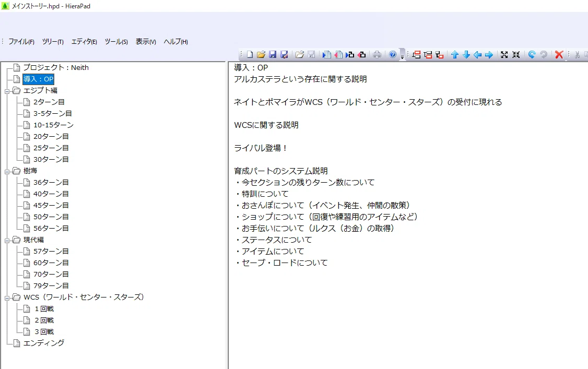Open the ツール(S) menu

116,42
